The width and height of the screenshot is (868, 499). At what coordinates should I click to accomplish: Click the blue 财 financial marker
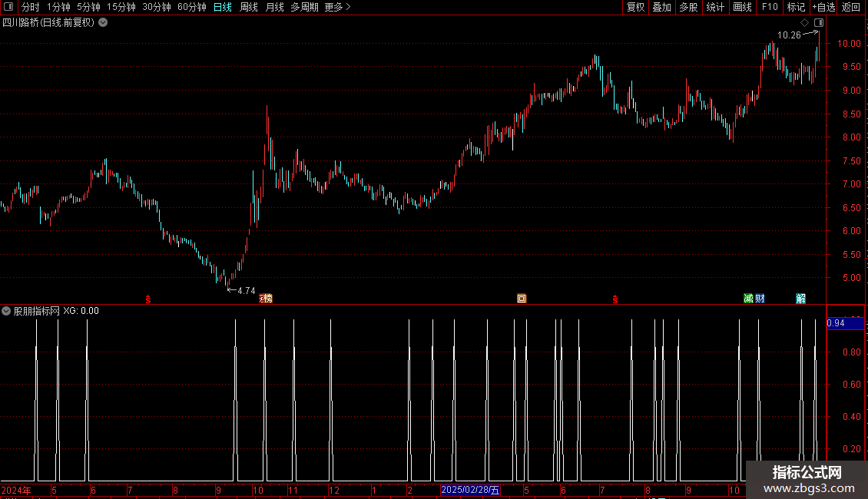pos(760,299)
